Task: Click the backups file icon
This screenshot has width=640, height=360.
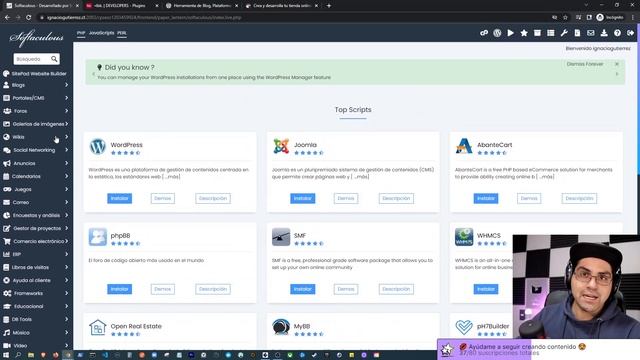Action: 577,33
